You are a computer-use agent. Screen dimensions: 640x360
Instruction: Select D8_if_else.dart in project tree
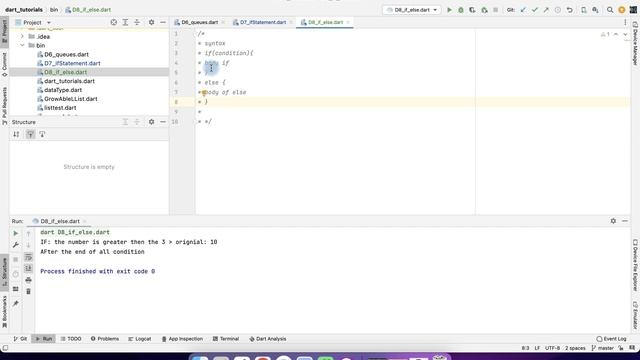tap(65, 72)
